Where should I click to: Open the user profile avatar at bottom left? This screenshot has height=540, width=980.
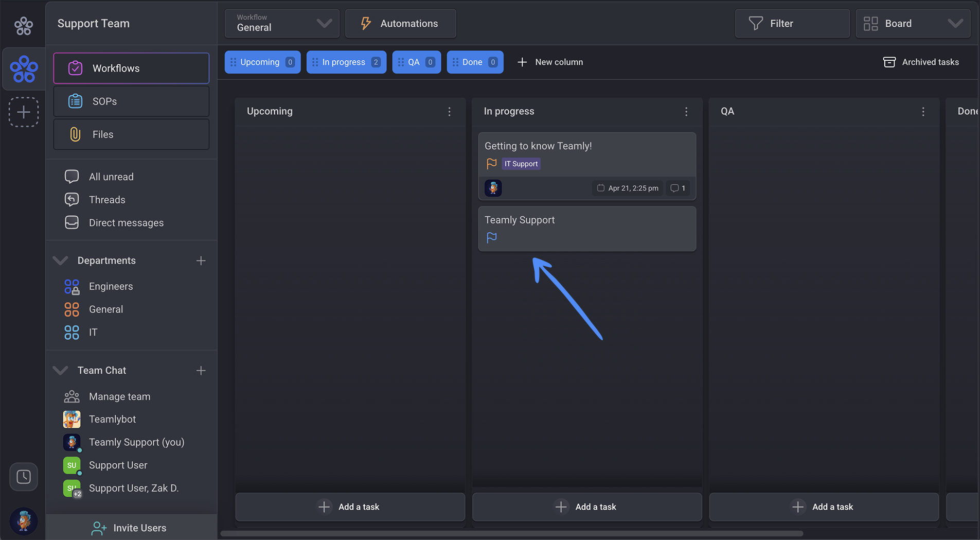click(x=24, y=521)
